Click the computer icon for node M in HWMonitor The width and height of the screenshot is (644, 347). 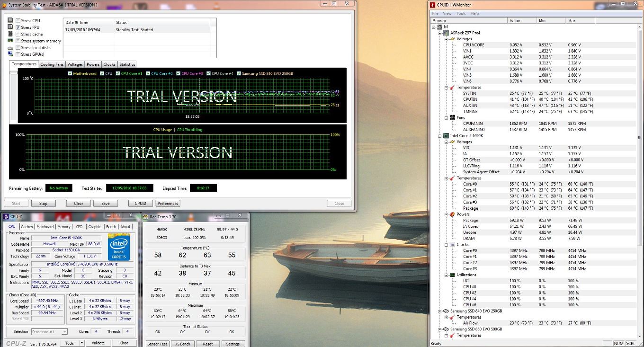pos(439,27)
